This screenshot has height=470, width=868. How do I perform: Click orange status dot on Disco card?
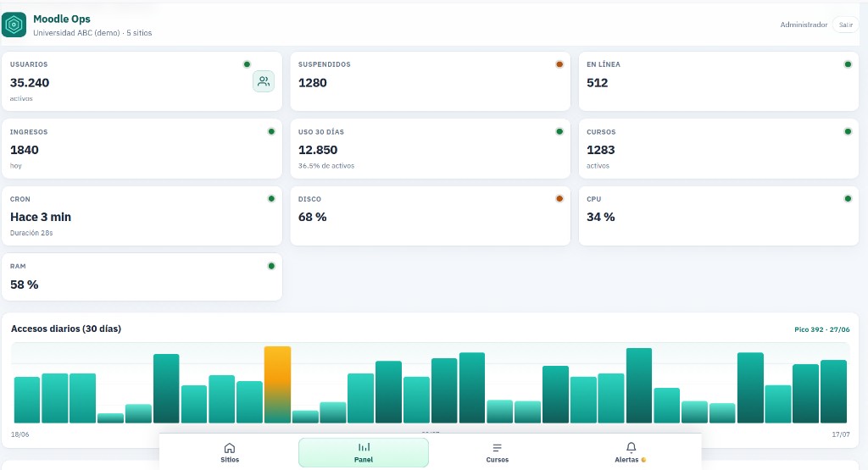tap(559, 198)
